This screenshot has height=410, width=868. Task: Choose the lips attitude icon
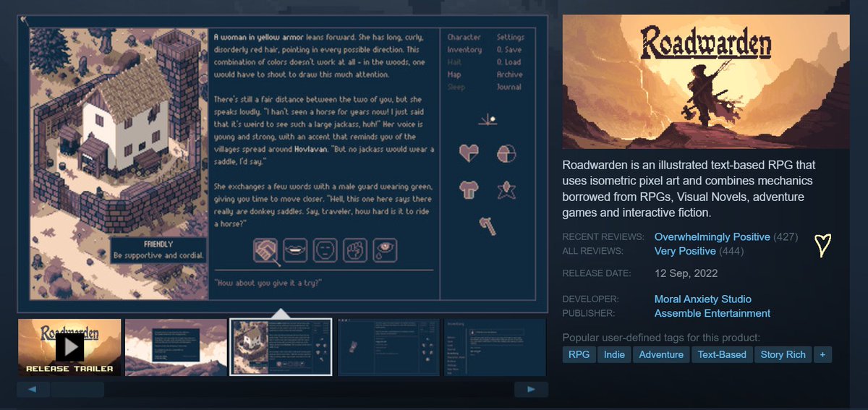(296, 251)
